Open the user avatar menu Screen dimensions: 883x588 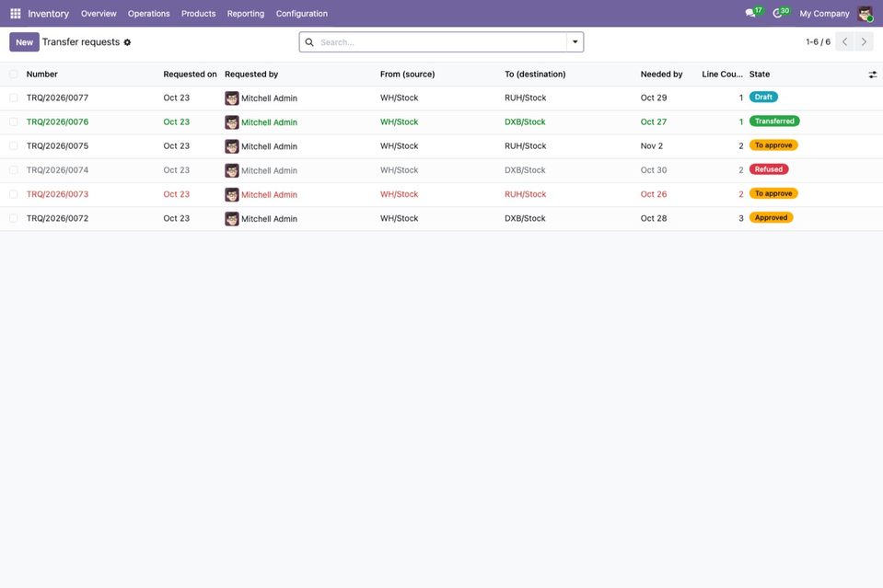point(865,14)
